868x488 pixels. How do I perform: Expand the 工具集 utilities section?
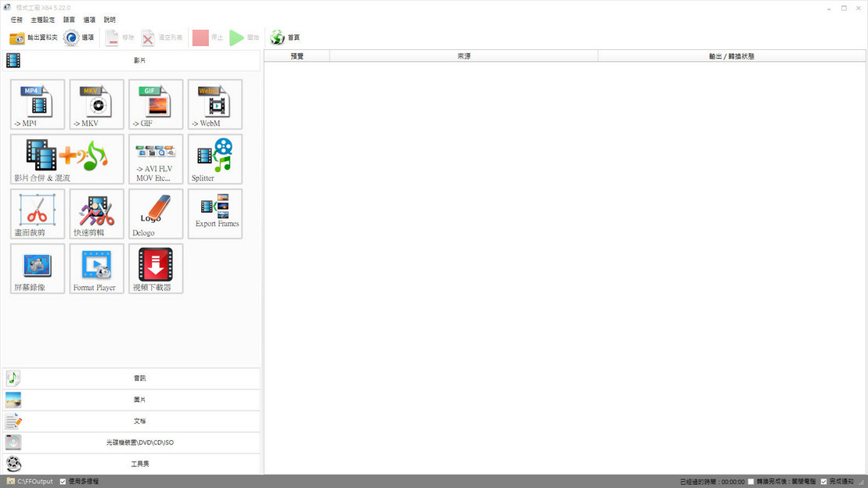131,464
